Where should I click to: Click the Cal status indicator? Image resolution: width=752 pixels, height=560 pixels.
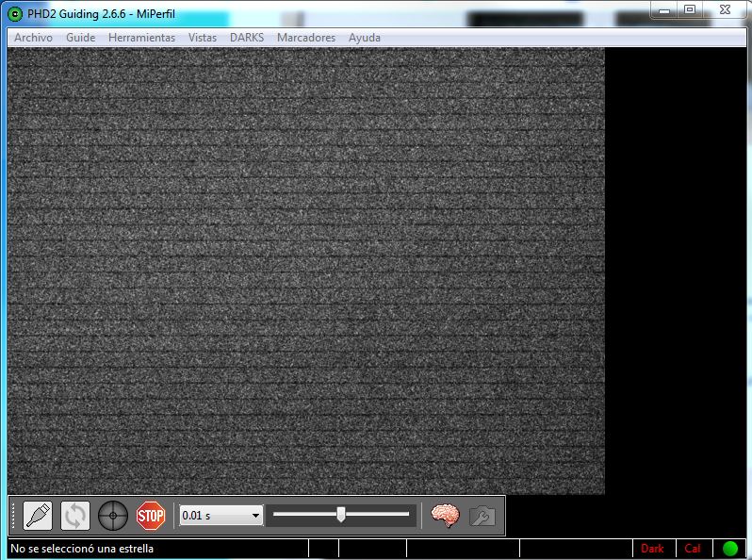(x=693, y=548)
